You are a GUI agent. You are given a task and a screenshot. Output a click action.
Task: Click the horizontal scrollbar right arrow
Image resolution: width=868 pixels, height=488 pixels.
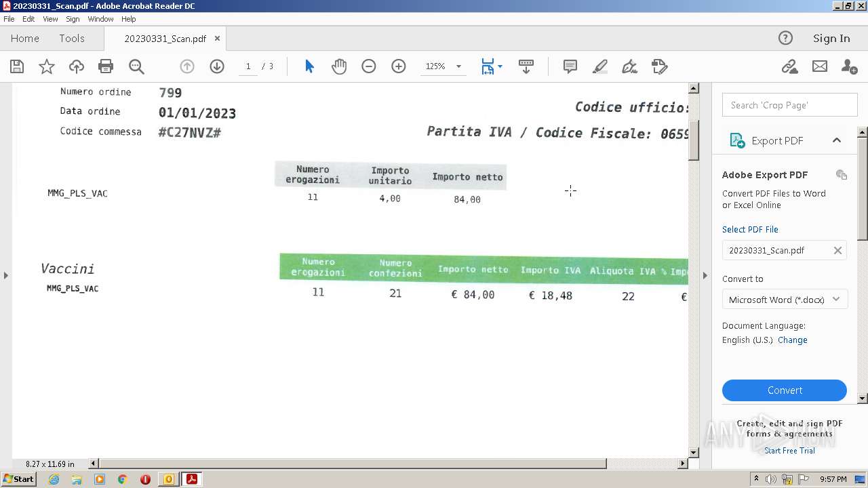683,464
